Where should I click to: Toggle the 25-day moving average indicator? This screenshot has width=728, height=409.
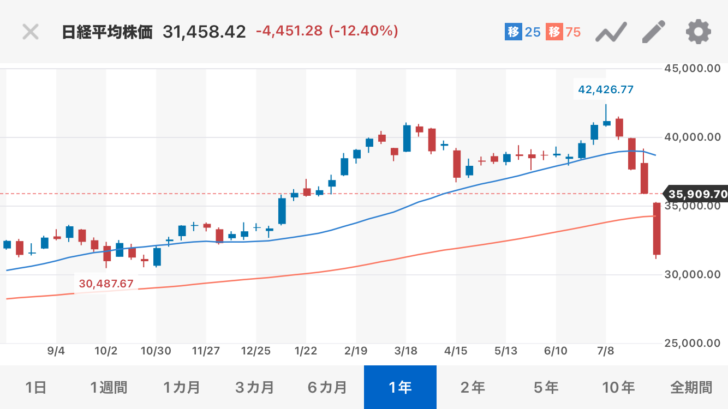click(522, 32)
